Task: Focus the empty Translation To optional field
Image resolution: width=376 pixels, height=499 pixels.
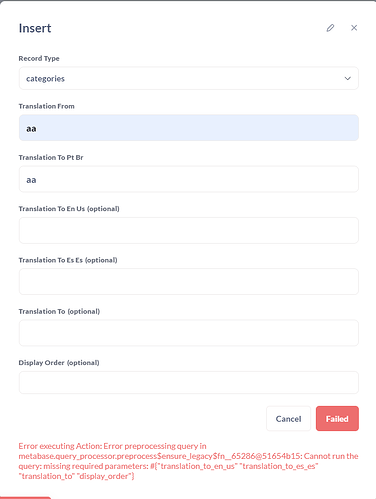Action: click(x=189, y=333)
